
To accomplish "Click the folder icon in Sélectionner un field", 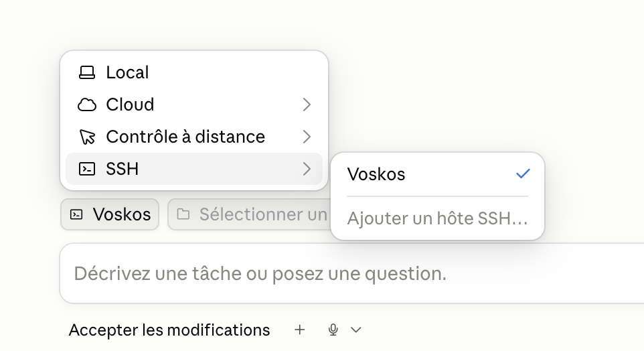I will (183, 214).
